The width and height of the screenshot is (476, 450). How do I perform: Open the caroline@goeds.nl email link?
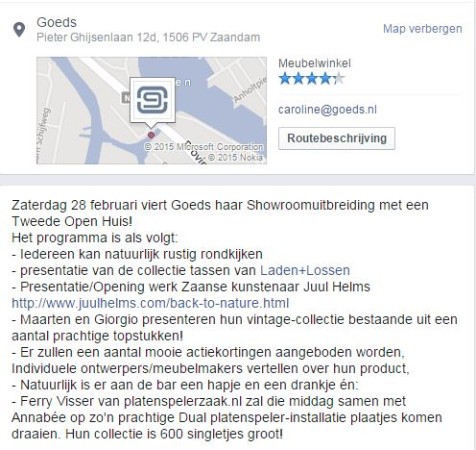point(327,109)
